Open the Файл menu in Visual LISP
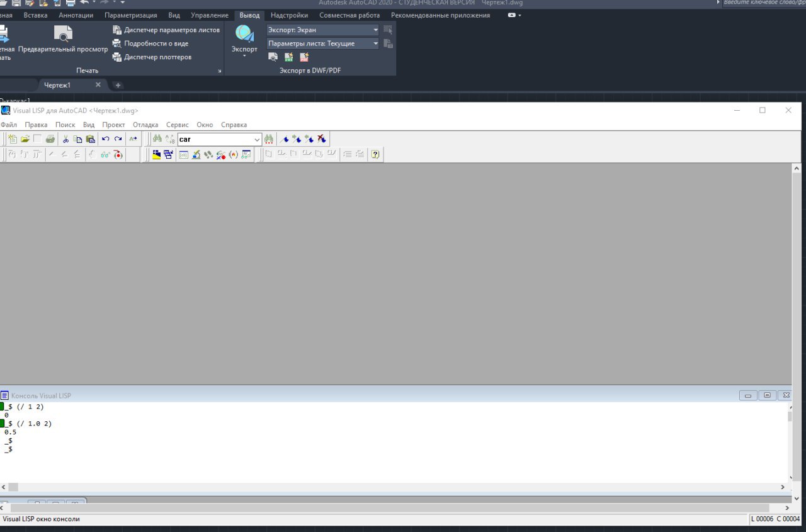The width and height of the screenshot is (806, 532). pyautogui.click(x=9, y=125)
